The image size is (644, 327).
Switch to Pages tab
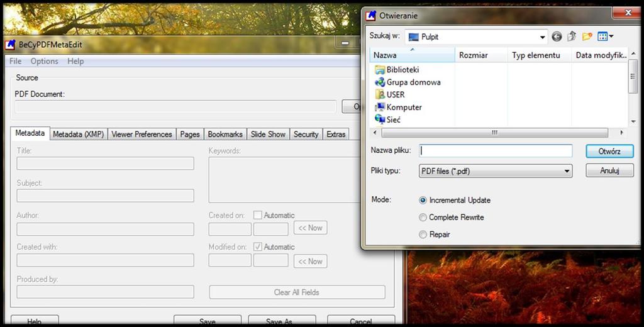click(x=190, y=135)
